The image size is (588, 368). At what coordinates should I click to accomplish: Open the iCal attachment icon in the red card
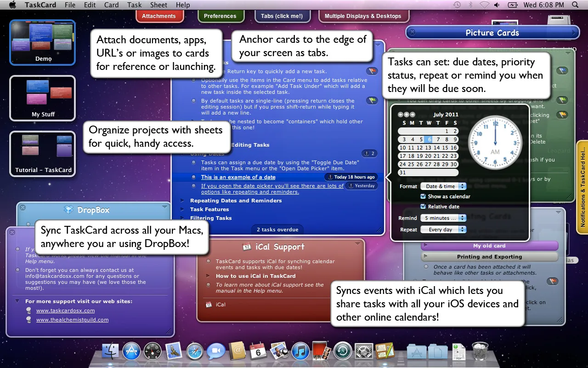click(x=209, y=305)
